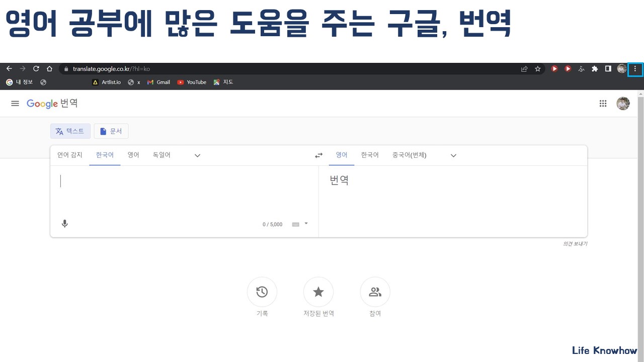Click the share page icon in address bar
The height and width of the screenshot is (362, 644).
pos(524,69)
